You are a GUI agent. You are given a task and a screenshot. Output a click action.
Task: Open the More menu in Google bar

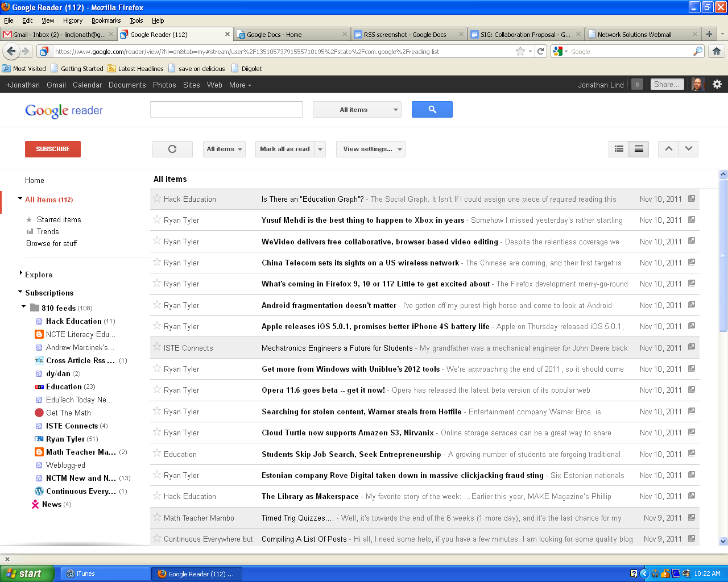240,85
